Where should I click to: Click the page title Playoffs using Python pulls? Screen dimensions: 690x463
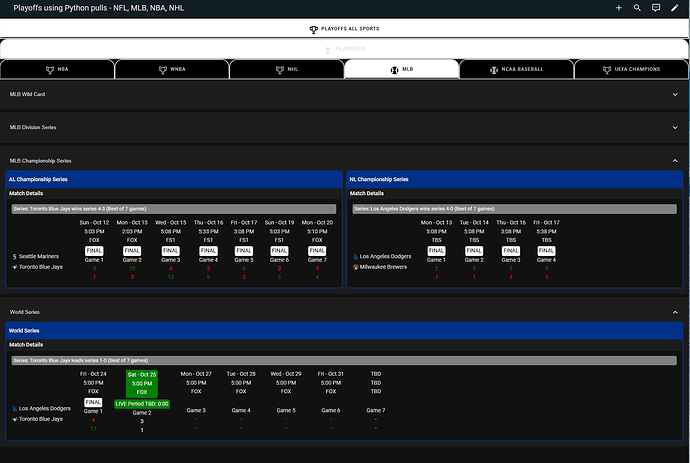[x=99, y=8]
